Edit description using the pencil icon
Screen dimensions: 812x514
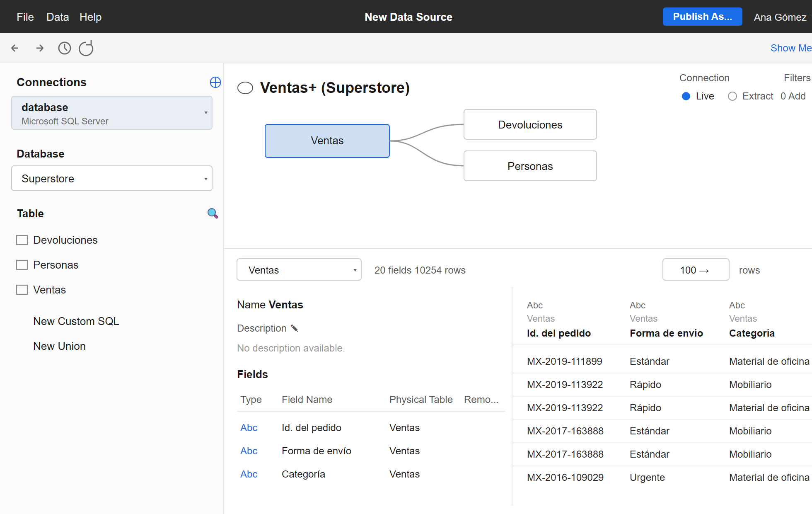pyautogui.click(x=295, y=328)
